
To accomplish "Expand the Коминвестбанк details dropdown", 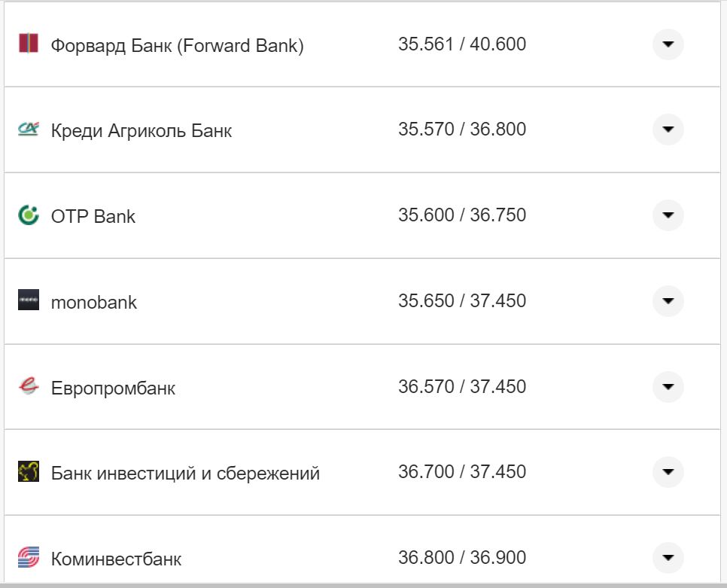I will (668, 558).
